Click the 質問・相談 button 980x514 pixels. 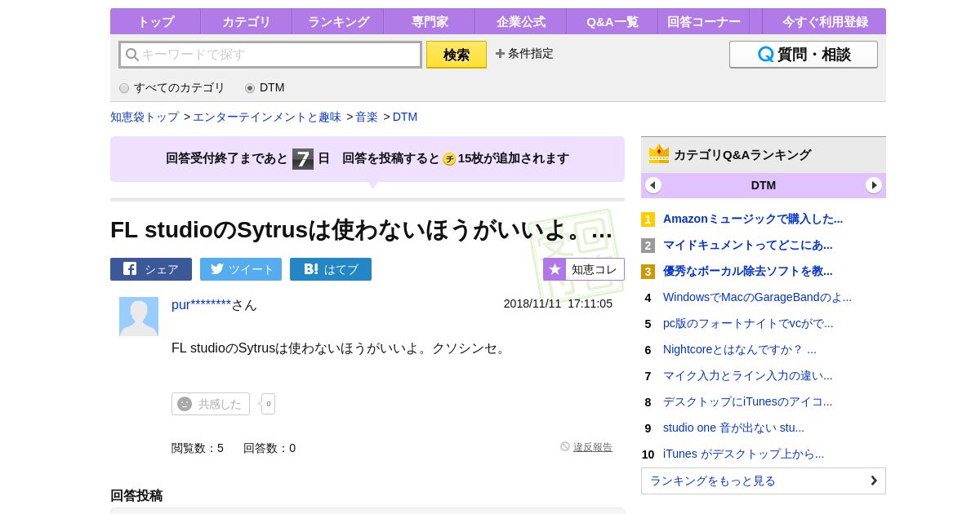click(804, 55)
